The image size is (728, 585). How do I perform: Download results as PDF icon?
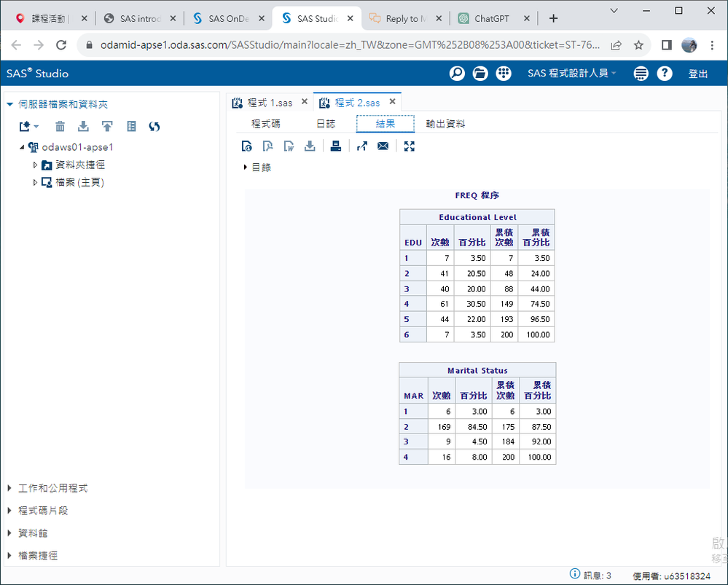click(267, 146)
